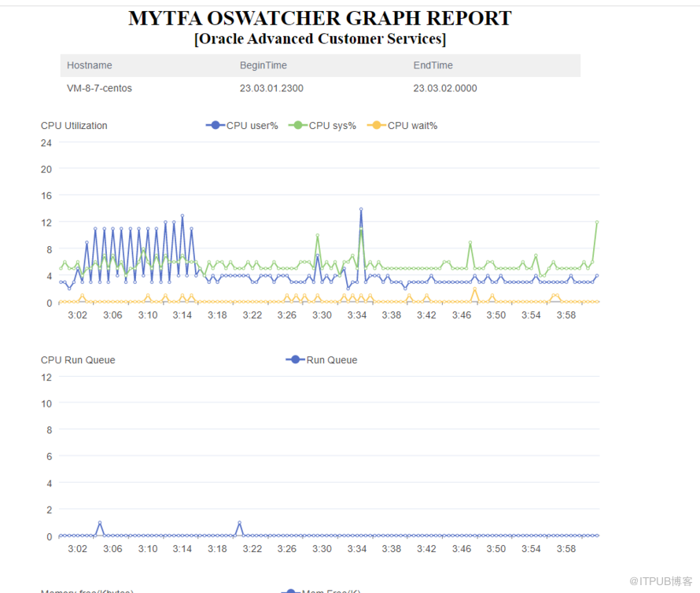Click the CPU sys% spike near 3:30
700x593 pixels.
tap(317, 235)
